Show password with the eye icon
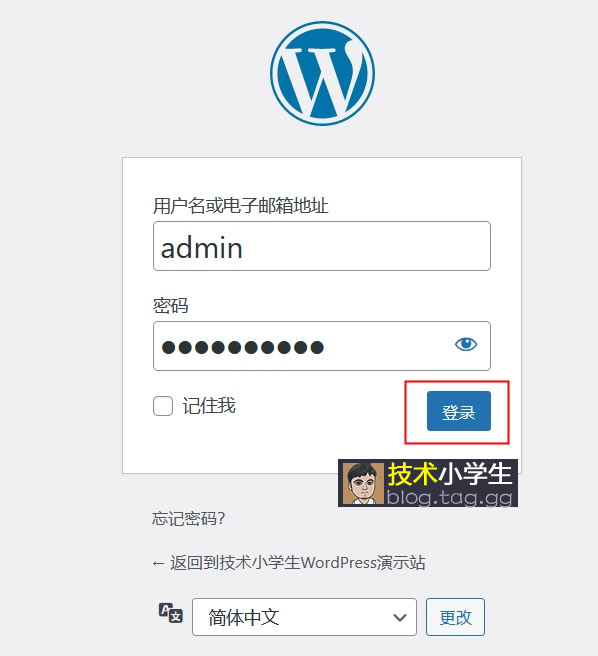This screenshot has height=656, width=598. (x=466, y=344)
